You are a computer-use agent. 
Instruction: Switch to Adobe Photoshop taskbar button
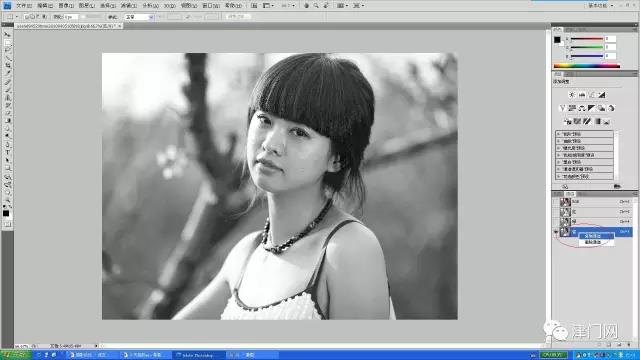[199, 355]
